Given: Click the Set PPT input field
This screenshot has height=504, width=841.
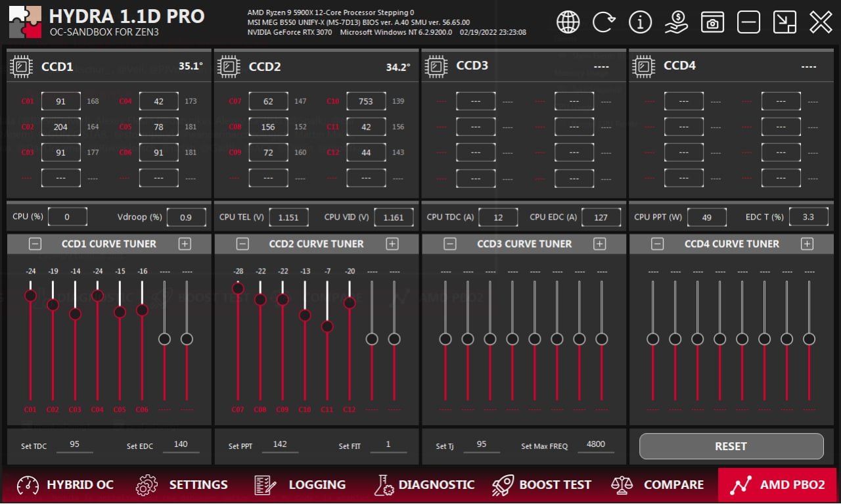Looking at the screenshot, I should click(x=280, y=445).
